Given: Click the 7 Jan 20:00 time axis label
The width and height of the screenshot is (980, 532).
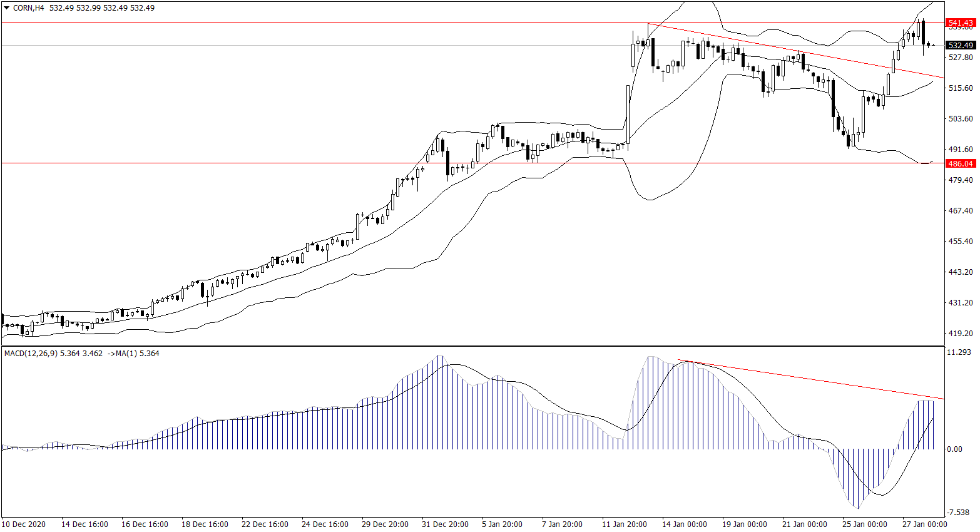Looking at the screenshot, I should pos(562,524).
